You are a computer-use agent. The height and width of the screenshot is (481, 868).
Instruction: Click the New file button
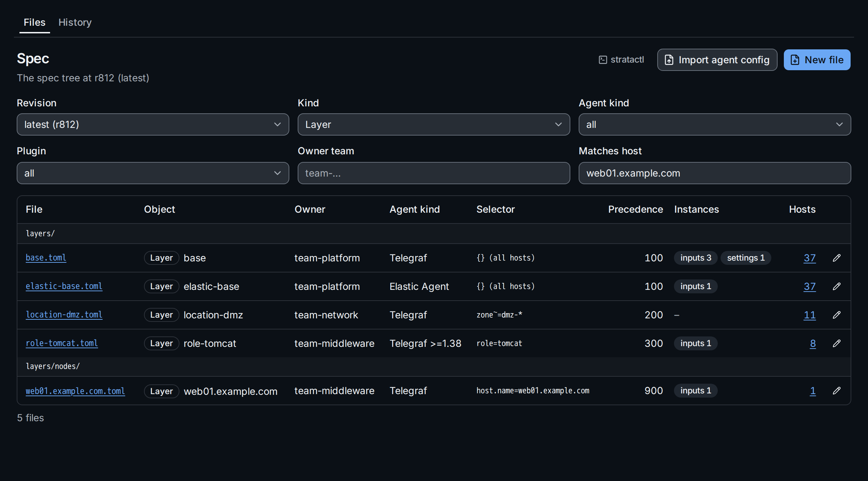(817, 60)
